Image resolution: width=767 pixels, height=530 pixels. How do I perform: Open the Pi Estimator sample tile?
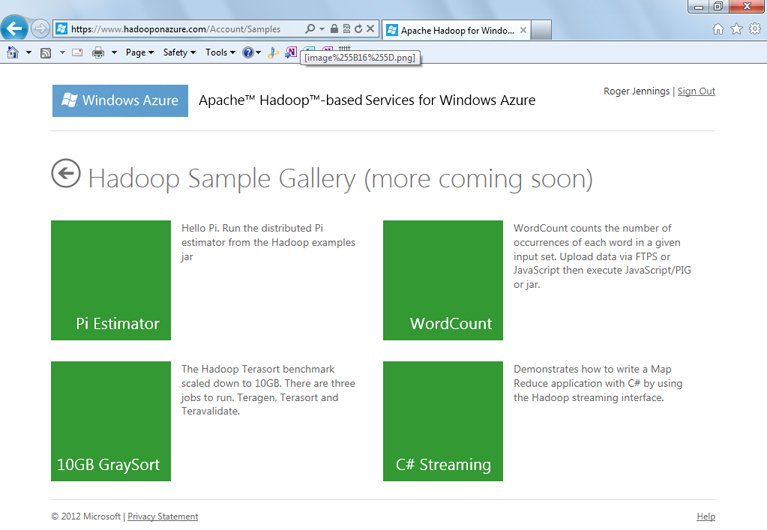click(x=111, y=280)
